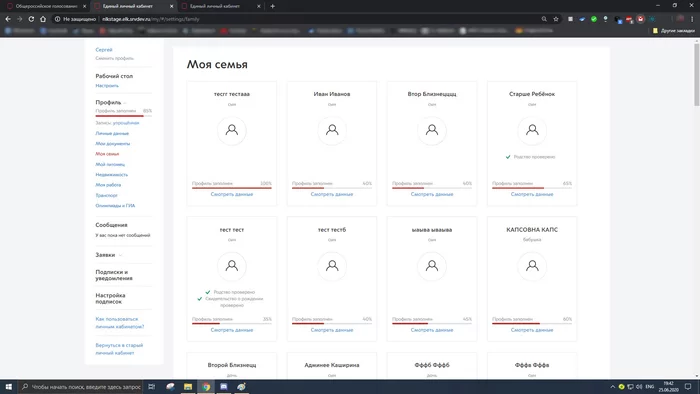Open browser home page icon
The width and height of the screenshot is (700, 394).
click(43, 19)
